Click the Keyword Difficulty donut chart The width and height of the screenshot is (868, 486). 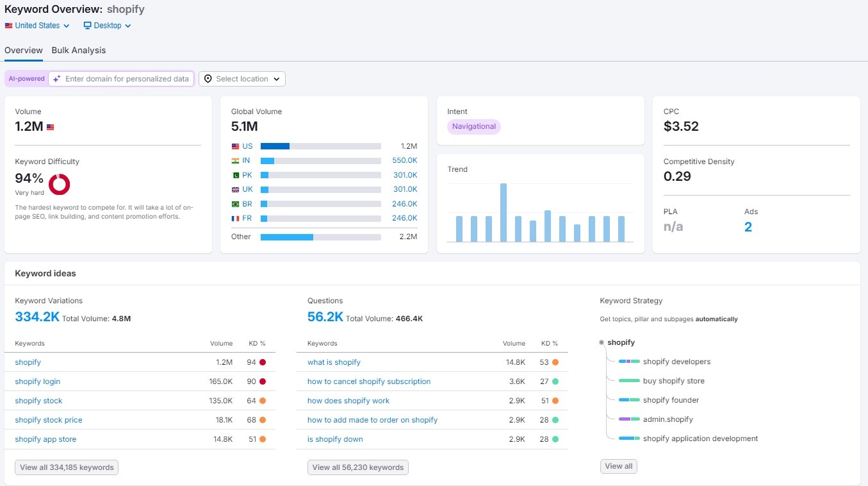pyautogui.click(x=59, y=184)
